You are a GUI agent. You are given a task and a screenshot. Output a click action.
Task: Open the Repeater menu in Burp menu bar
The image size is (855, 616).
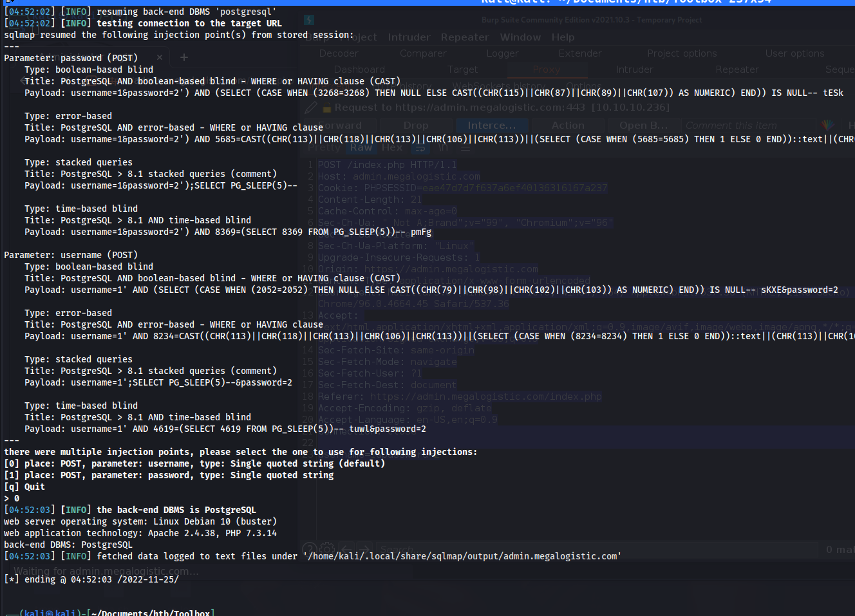[465, 37]
